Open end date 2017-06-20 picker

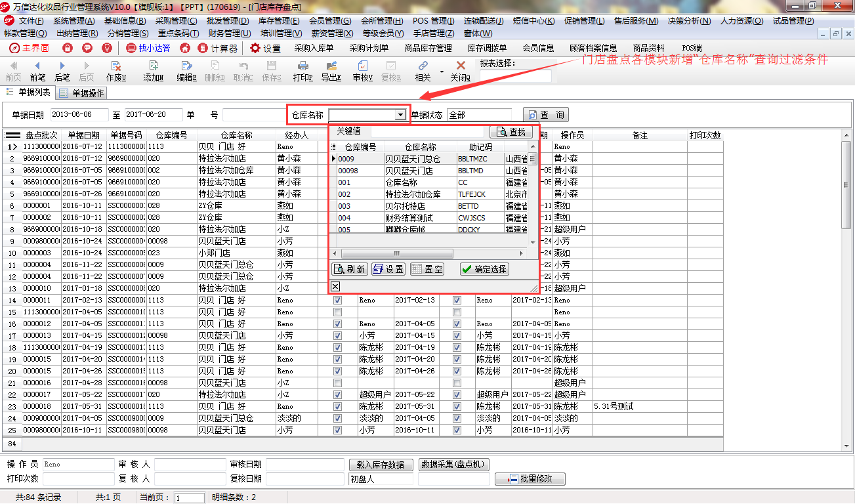click(x=154, y=115)
